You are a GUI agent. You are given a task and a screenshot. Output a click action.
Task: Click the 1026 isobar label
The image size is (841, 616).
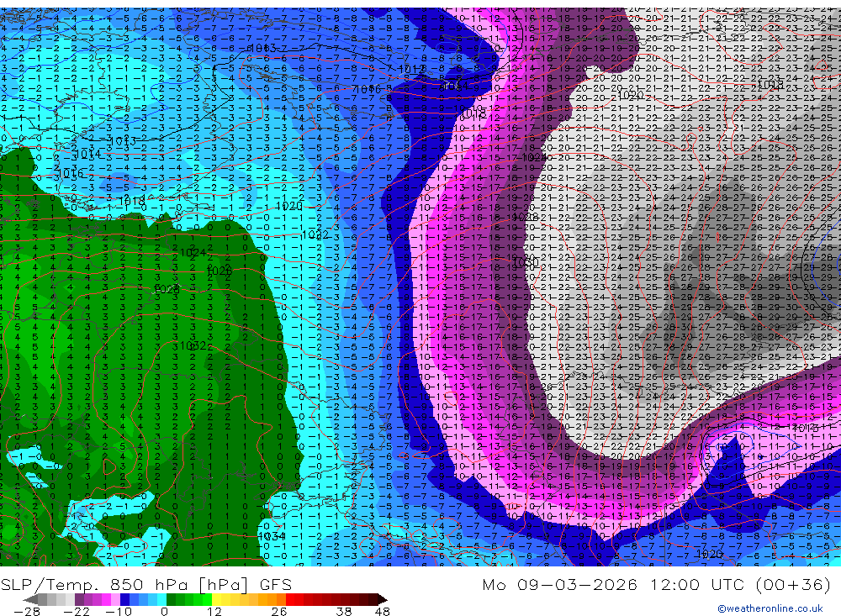tap(220, 271)
